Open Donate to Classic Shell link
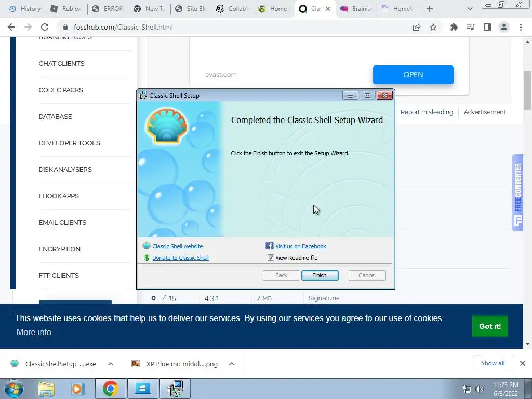 pos(180,258)
